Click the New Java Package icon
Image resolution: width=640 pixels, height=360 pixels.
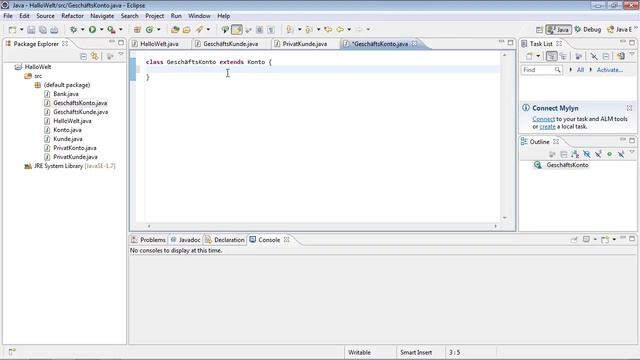137,30
